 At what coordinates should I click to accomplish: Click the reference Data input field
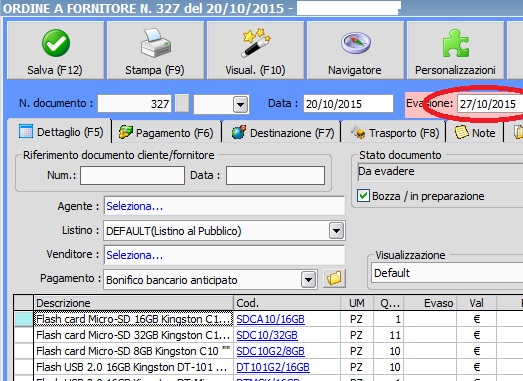pos(275,175)
